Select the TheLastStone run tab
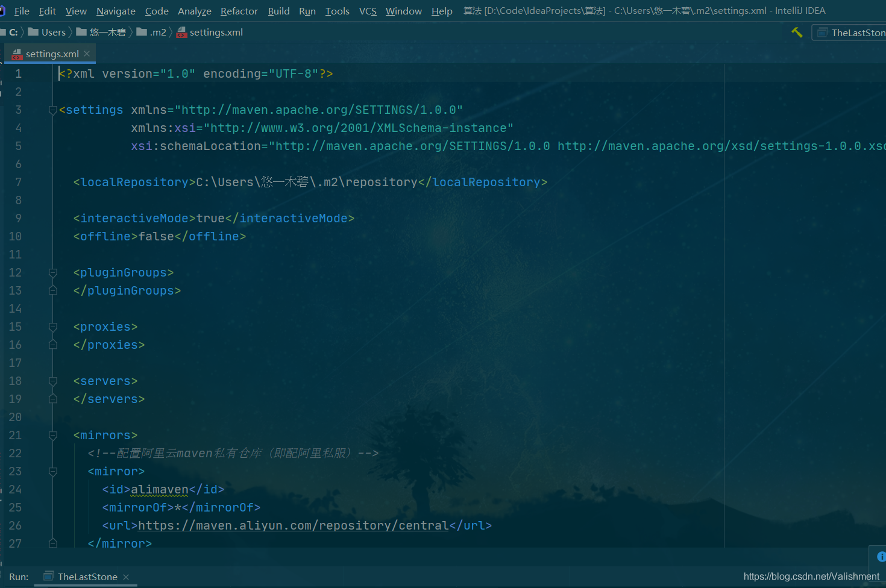The image size is (886, 588). (87, 577)
